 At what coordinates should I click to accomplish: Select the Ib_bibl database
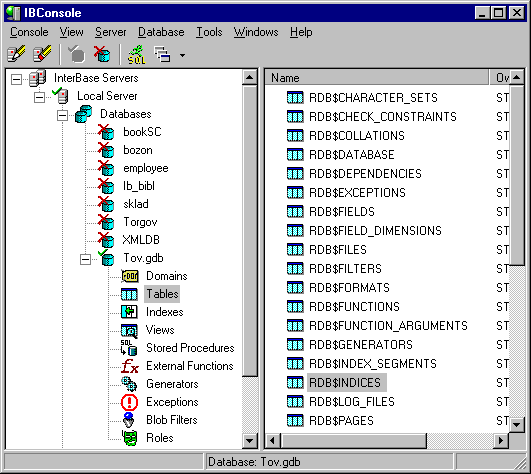[139, 186]
